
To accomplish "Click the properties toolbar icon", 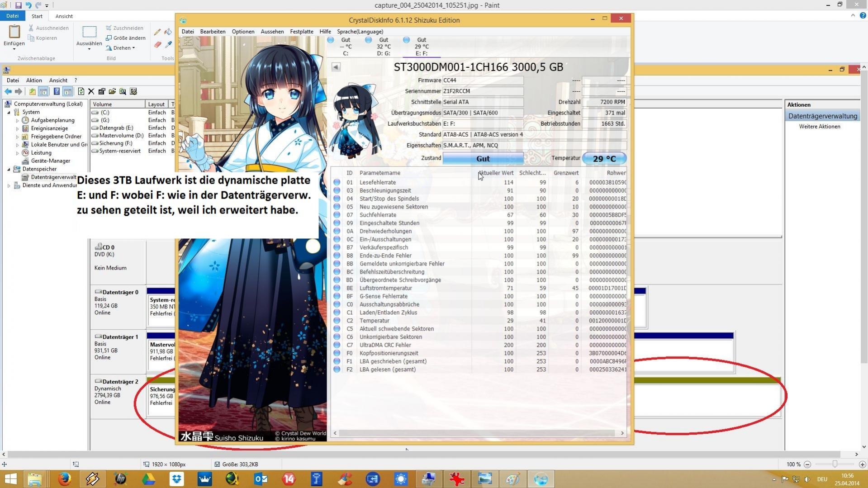I will click(102, 92).
